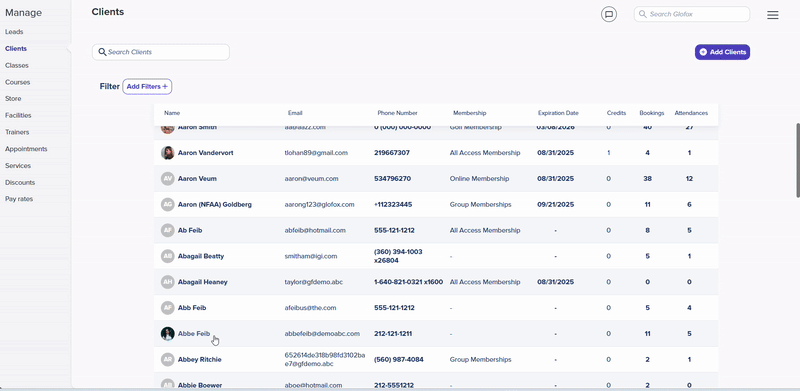Click Aaron Vandervort's profile photo
800x391 pixels.
[167, 153]
